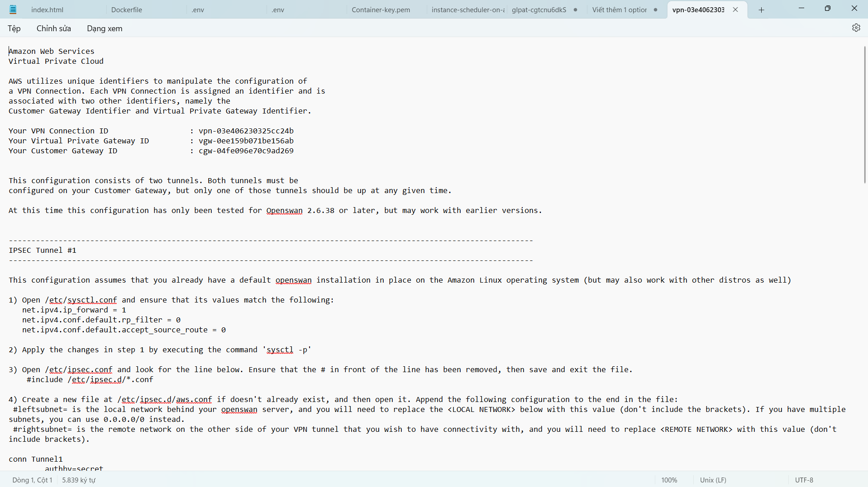Click the /etc/sysctl.conf path in step 1
Screen dimensions: 868x487
click(x=81, y=300)
